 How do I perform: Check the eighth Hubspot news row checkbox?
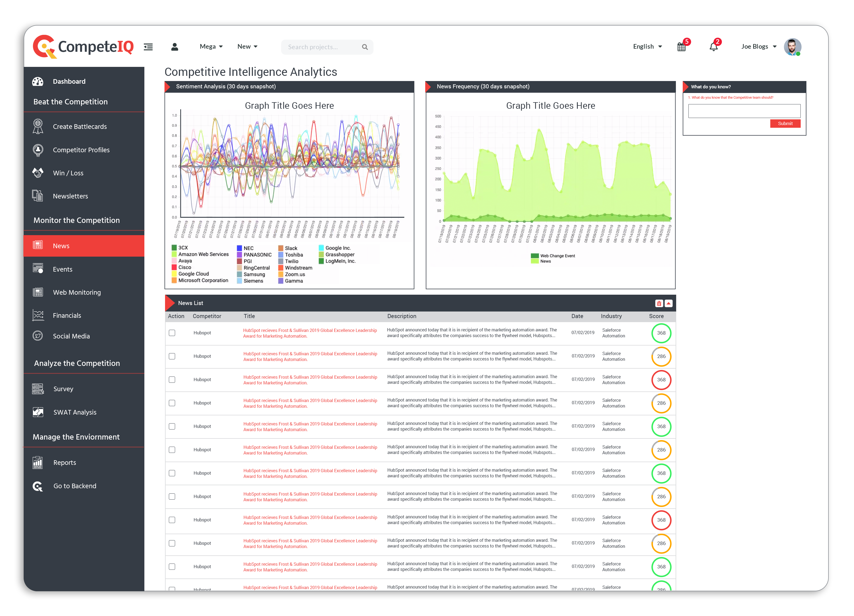click(x=172, y=496)
